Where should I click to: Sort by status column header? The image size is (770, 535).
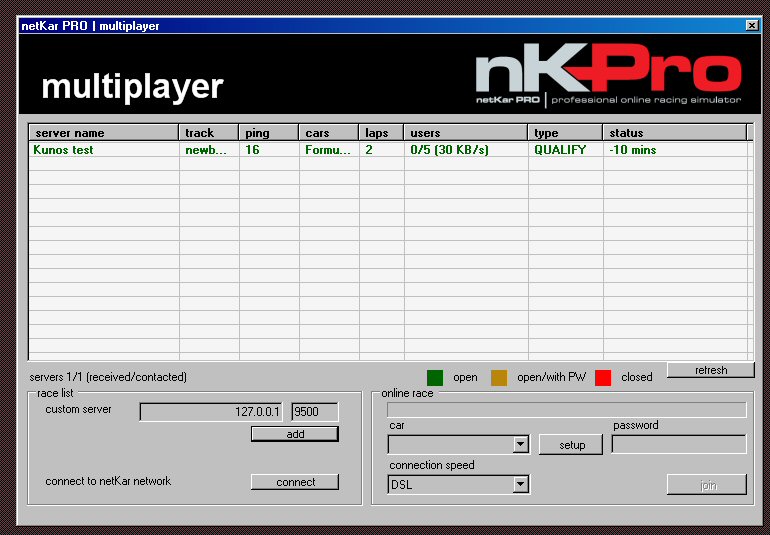(674, 133)
